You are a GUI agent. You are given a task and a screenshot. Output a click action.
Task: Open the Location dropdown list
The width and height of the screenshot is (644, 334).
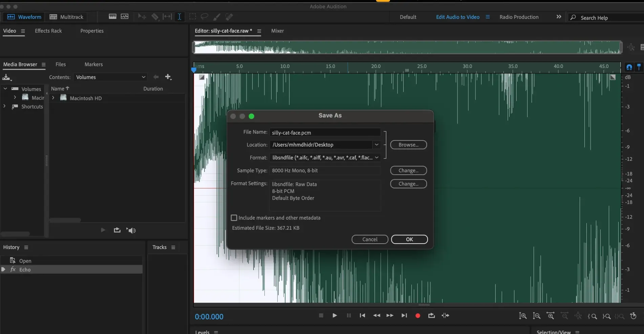[x=376, y=145]
